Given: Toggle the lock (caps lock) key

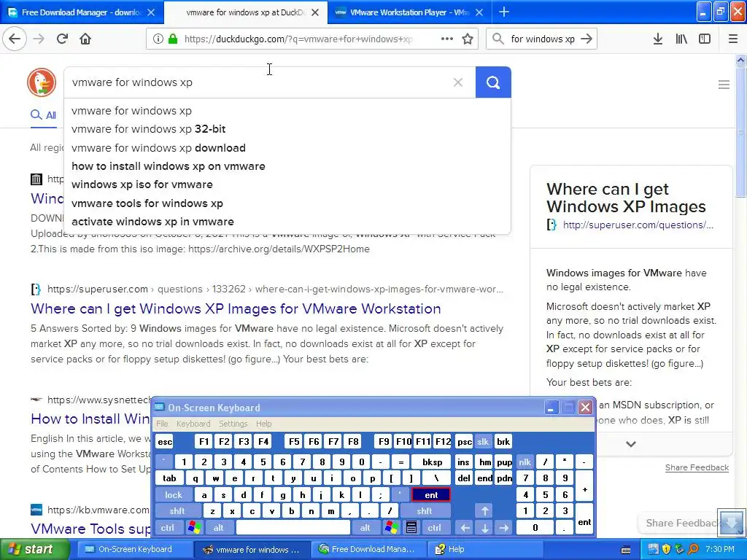Looking at the screenshot, I should coord(174,495).
